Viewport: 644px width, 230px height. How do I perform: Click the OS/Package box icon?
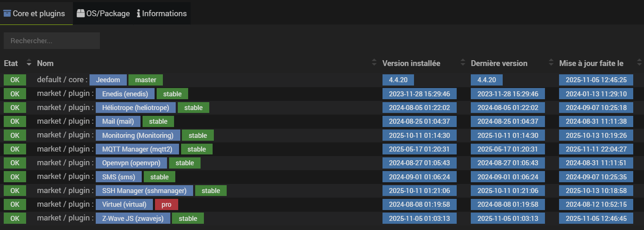point(81,13)
